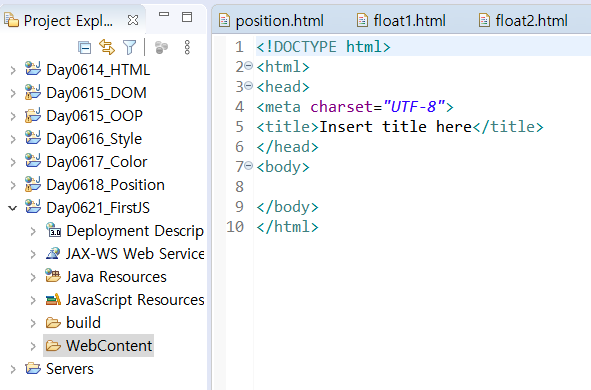Place cursor on empty line 8
591x390 pixels.
[422, 187]
